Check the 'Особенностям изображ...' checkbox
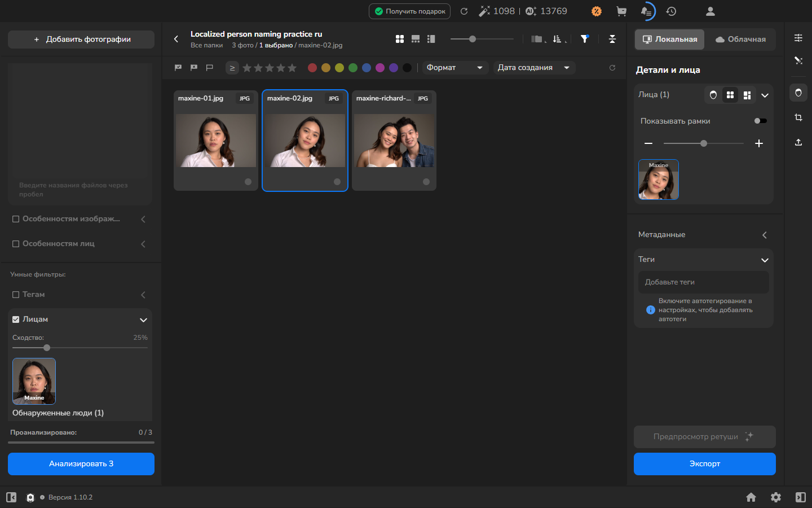 click(16, 219)
